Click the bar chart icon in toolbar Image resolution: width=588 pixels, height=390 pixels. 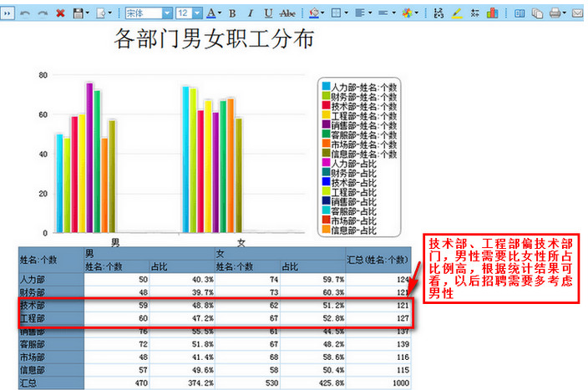[x=492, y=13]
